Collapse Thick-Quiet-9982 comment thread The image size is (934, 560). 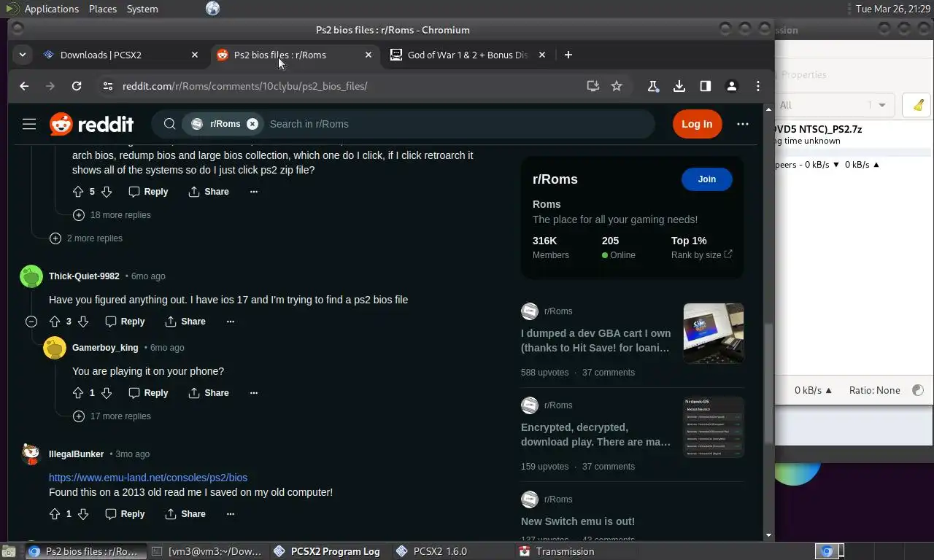coord(31,322)
